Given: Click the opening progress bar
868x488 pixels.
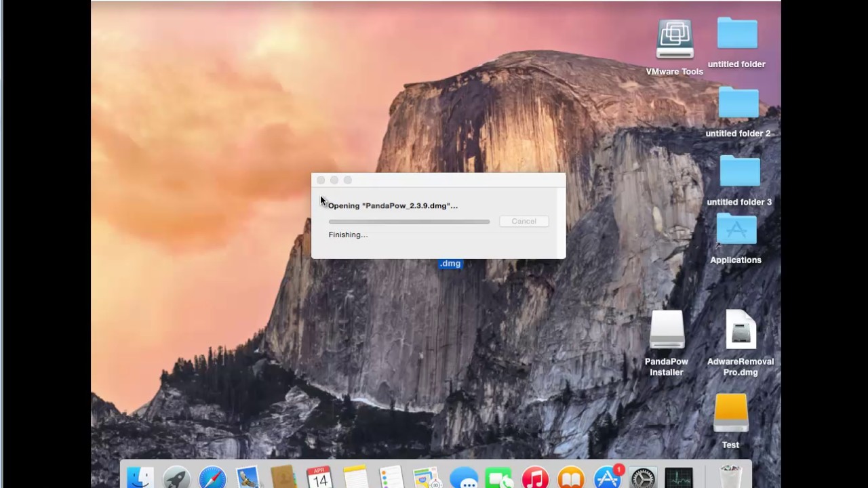Looking at the screenshot, I should pyautogui.click(x=409, y=222).
